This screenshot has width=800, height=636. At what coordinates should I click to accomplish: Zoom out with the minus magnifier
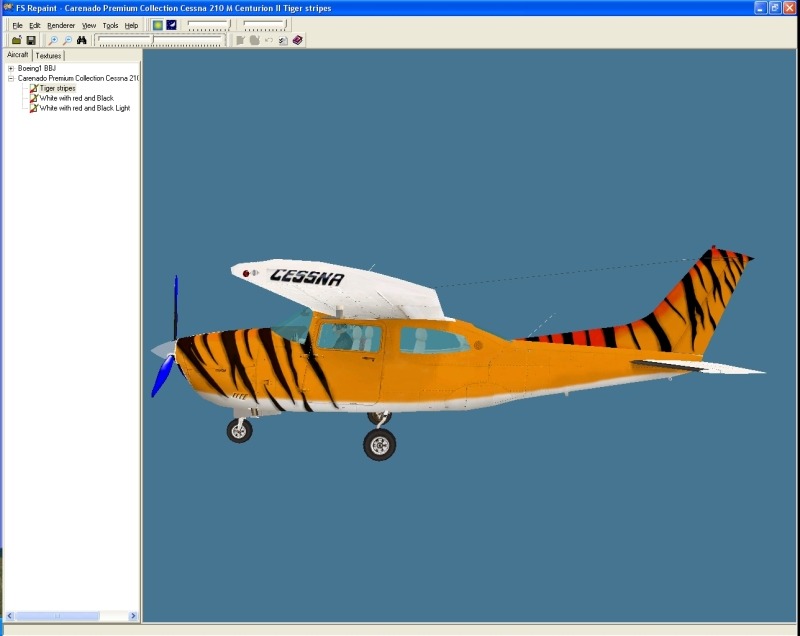pyautogui.click(x=67, y=40)
